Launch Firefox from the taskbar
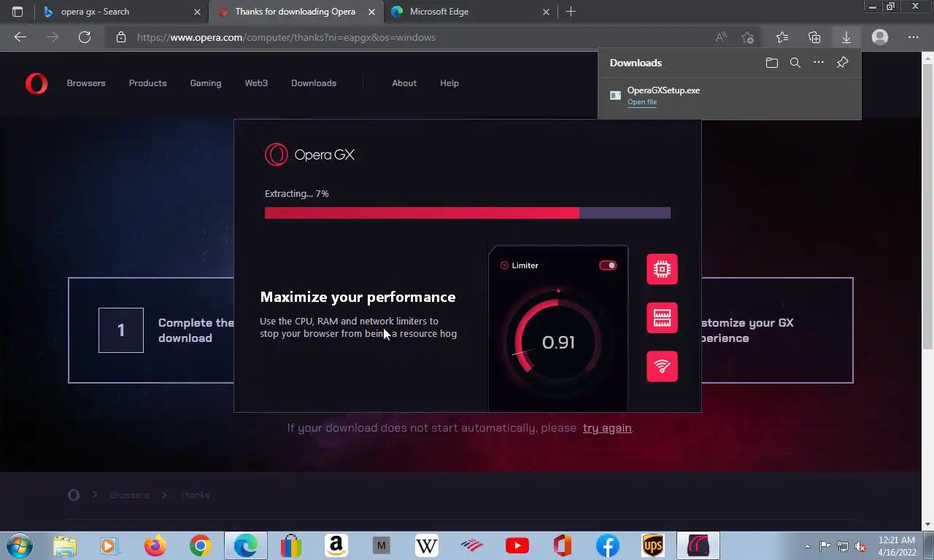The width and height of the screenshot is (934, 560). [x=155, y=545]
